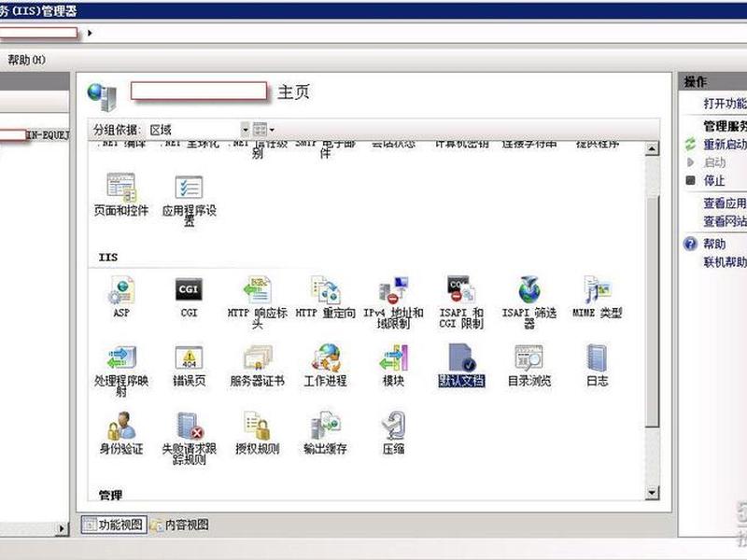Open 目录浏览 feature
The width and height of the screenshot is (747, 560).
[x=529, y=366]
